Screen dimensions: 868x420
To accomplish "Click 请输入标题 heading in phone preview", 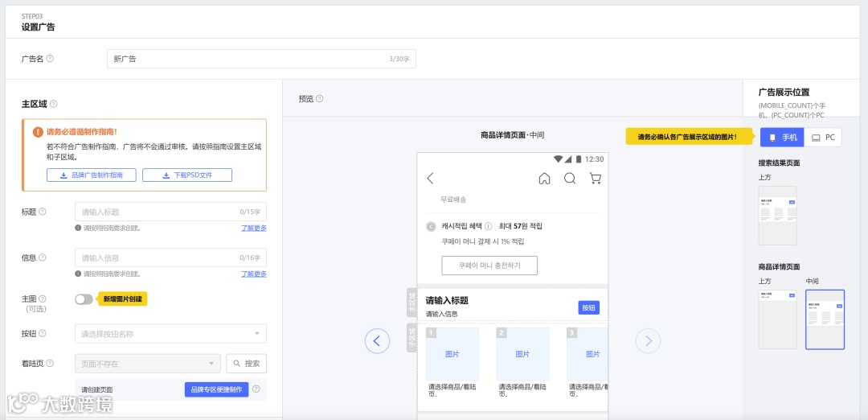I will pos(448,301).
